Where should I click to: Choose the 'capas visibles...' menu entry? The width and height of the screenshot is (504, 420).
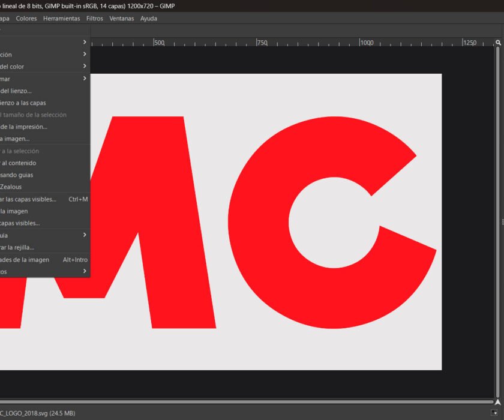tap(44, 223)
